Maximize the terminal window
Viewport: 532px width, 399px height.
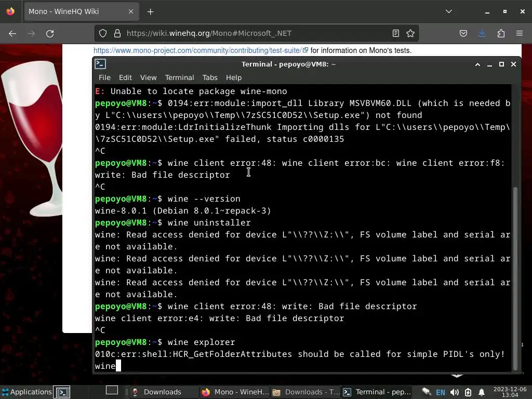(x=501, y=64)
